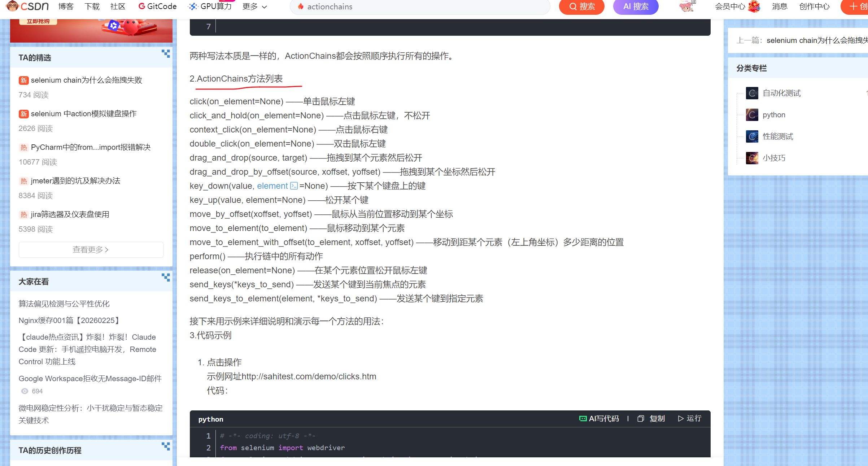Toggle the TA的历史创作历程 panel corner icon
The height and width of the screenshot is (466, 868).
[x=166, y=447]
